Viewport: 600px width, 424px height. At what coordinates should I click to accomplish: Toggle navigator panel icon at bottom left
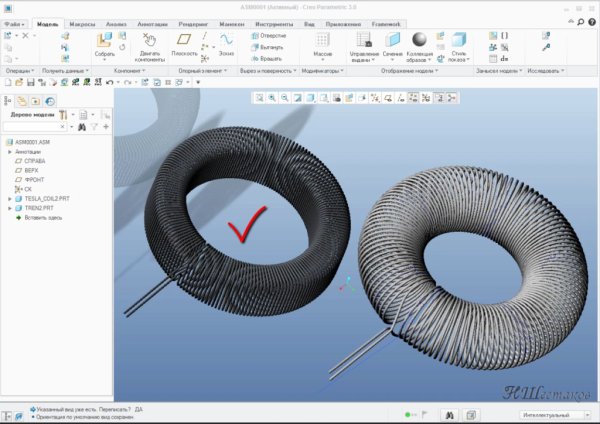[x=7, y=416]
